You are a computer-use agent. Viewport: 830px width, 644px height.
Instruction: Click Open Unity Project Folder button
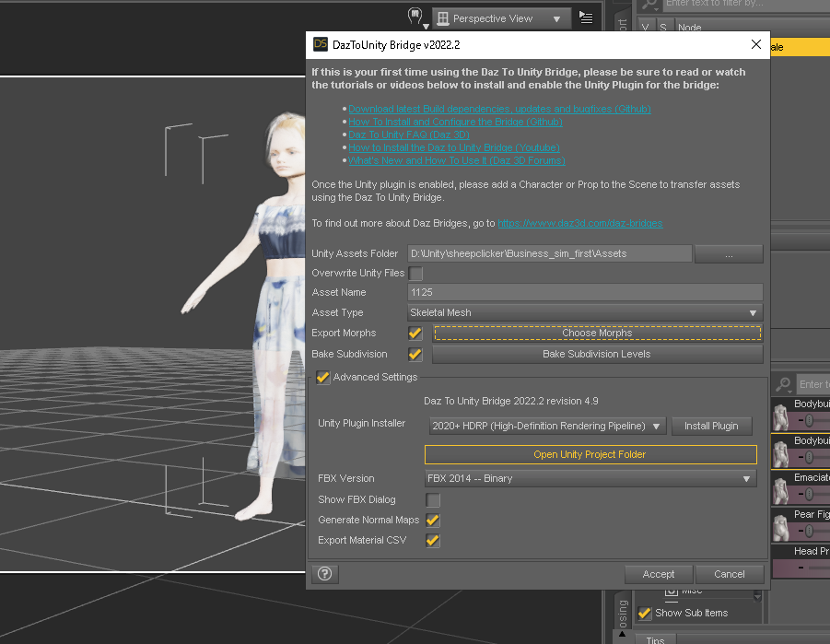[590, 454]
